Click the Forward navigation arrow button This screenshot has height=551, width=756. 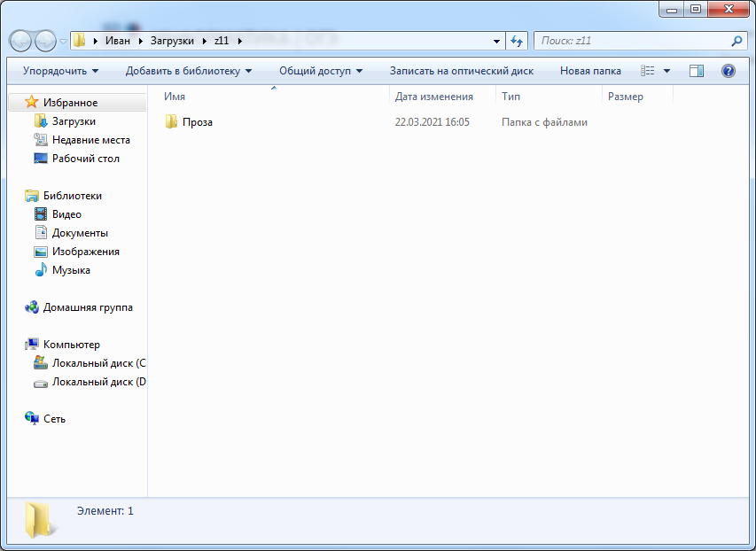pyautogui.click(x=46, y=41)
